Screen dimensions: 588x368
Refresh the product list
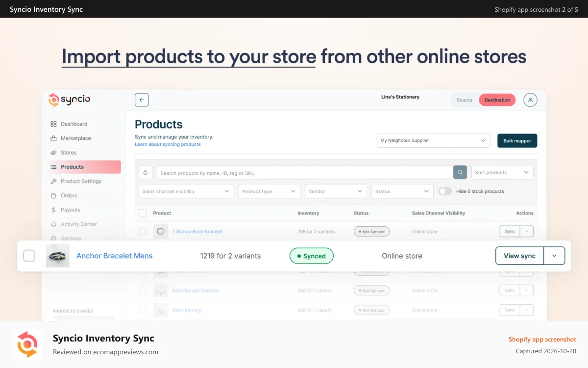146,173
